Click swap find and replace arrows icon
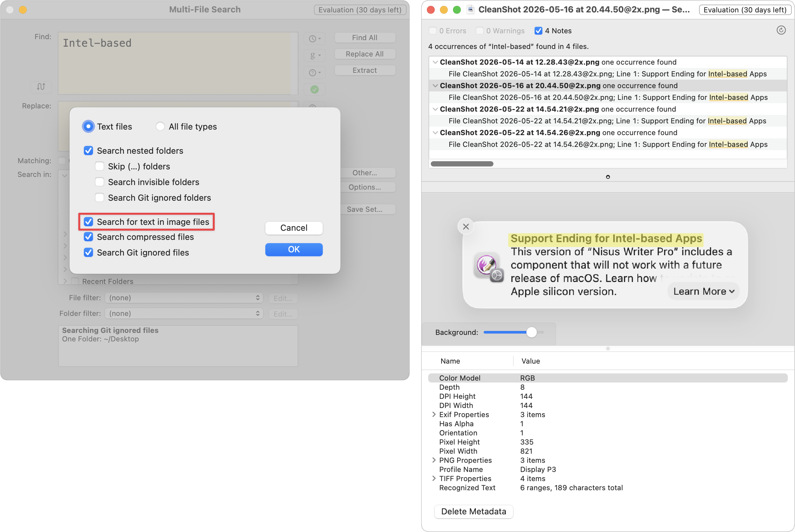This screenshot has width=795, height=532. pyautogui.click(x=41, y=86)
